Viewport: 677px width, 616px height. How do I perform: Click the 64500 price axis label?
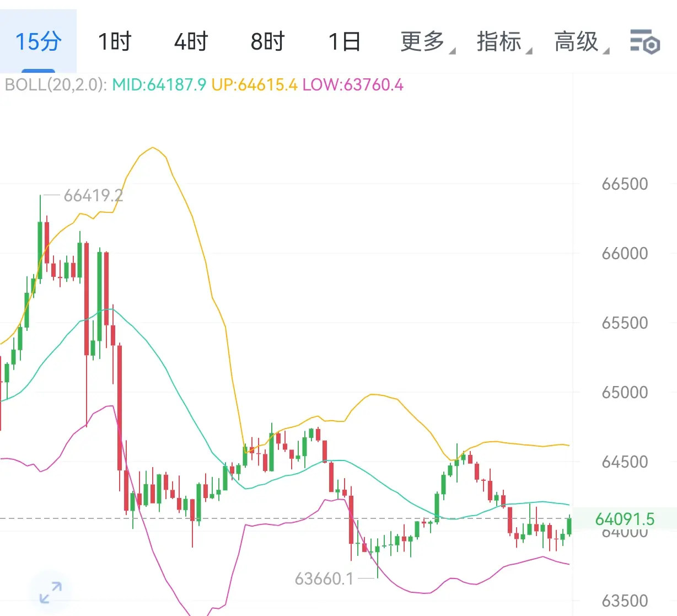pos(625,462)
